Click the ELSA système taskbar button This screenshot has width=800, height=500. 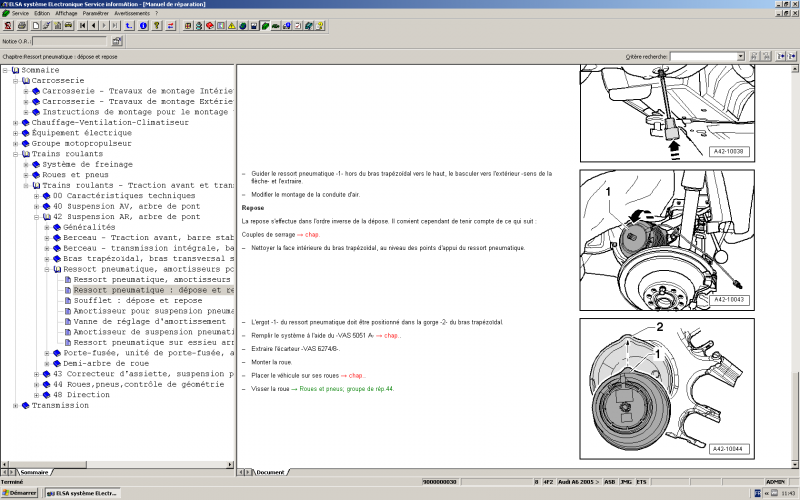[82, 493]
